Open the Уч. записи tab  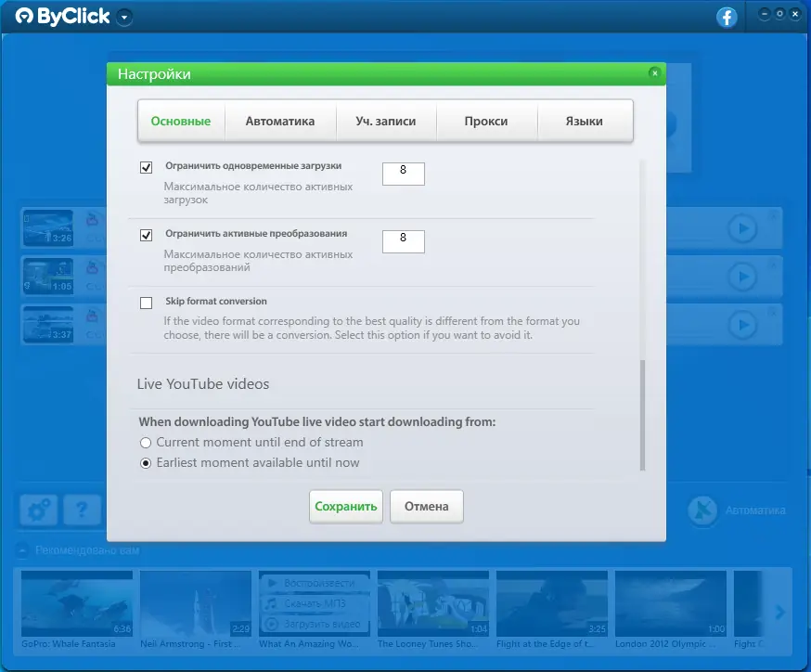tap(386, 121)
